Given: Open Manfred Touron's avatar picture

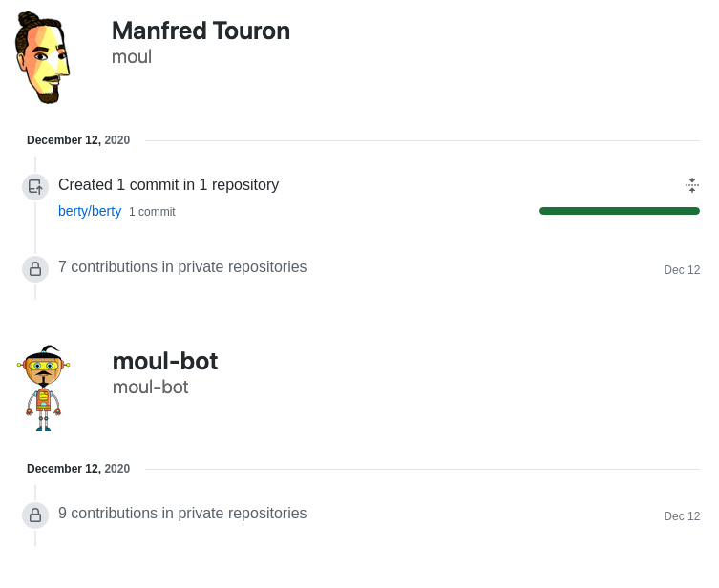Looking at the screenshot, I should tap(42, 58).
